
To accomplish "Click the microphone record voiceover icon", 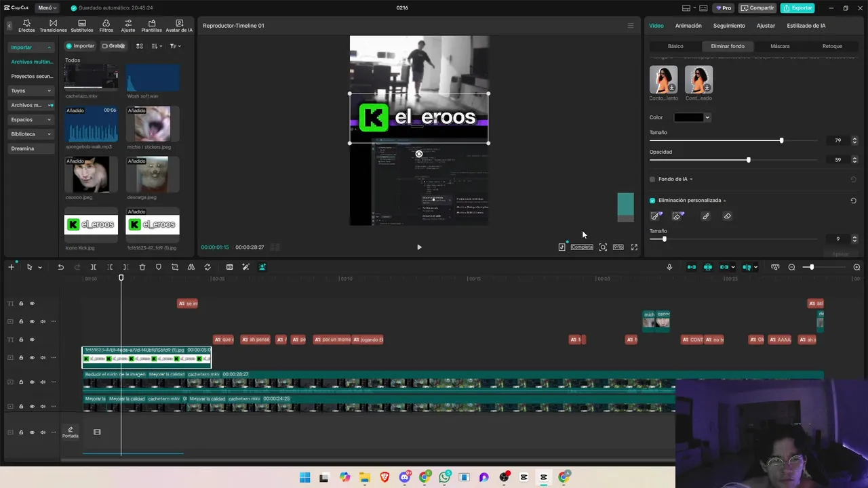I will tap(669, 267).
